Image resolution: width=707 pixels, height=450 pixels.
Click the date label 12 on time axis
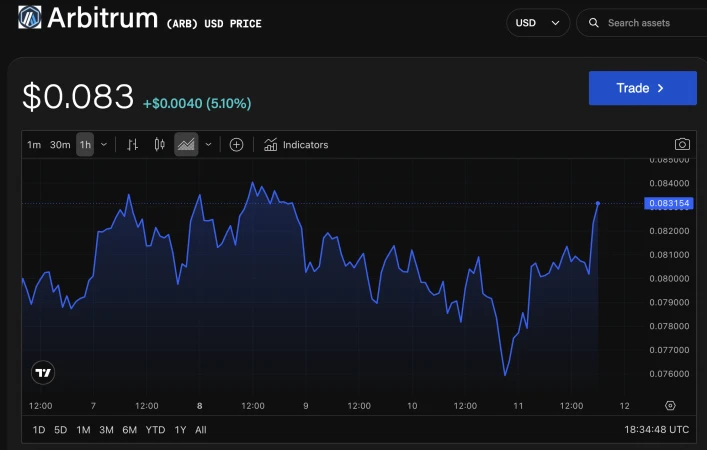624,406
